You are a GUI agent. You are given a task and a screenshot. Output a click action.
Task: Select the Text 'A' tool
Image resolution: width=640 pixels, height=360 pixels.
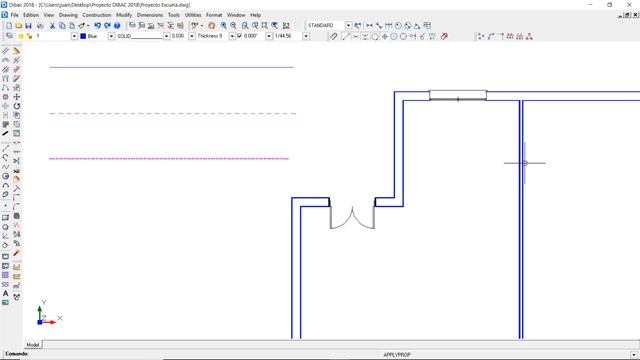(5, 293)
